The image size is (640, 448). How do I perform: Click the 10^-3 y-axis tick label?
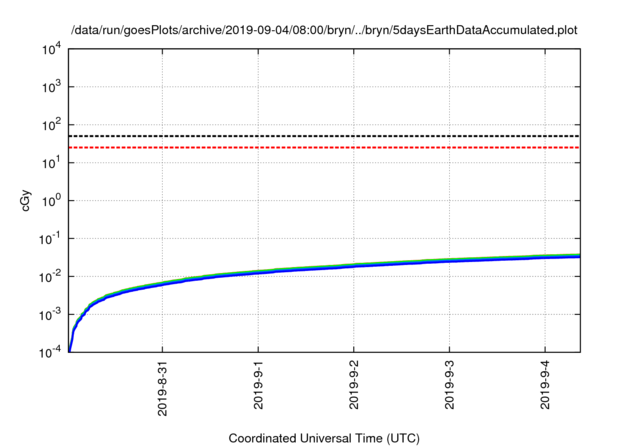tap(50, 315)
